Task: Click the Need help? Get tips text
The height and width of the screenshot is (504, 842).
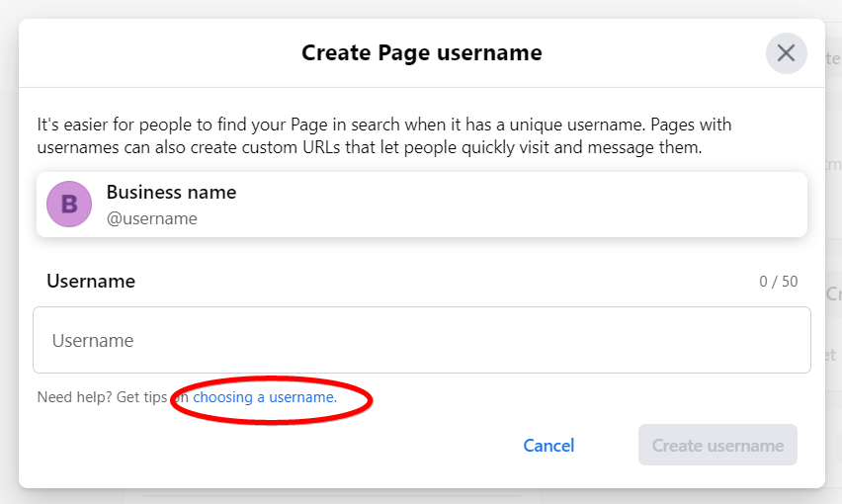Action: pos(102,397)
